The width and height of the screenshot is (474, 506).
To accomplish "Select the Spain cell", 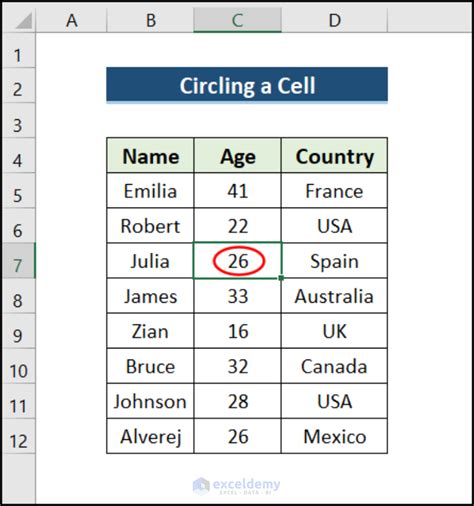I will 334,261.
